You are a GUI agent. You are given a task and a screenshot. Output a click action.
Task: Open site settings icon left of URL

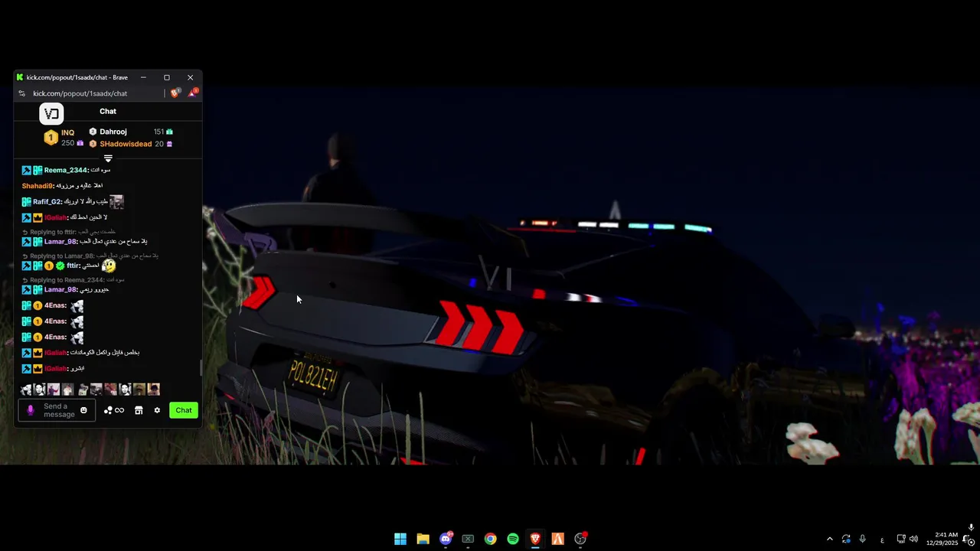pyautogui.click(x=21, y=93)
